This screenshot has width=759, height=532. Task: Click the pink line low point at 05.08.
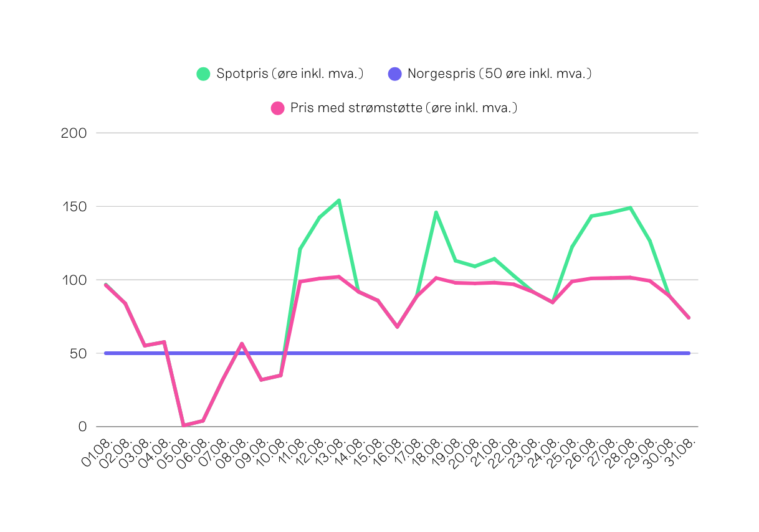184,425
